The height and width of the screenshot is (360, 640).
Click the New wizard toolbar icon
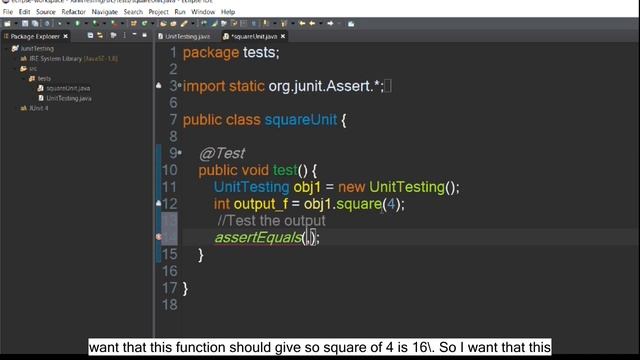(x=7, y=24)
